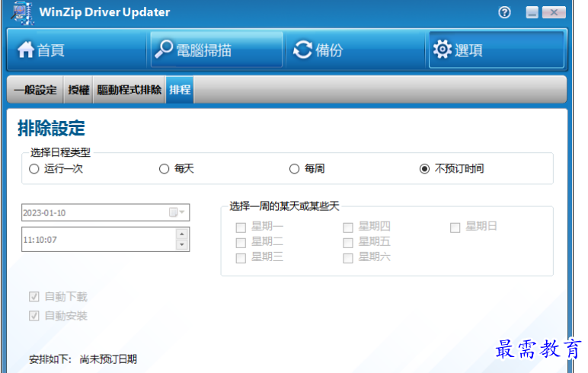This screenshot has height=373, width=588.
Task: Switch to 驅動程式排除 sub-tab
Action: [x=129, y=90]
